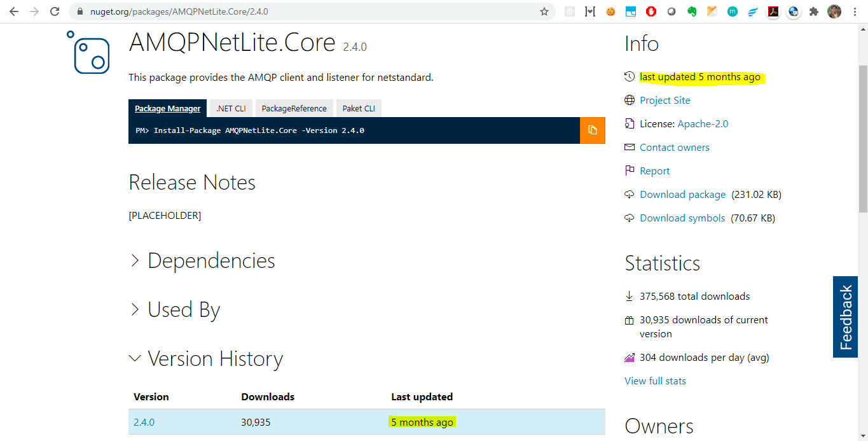Click the Adobe Acrobat extension icon
Screen dimensions: 868x441
pyautogui.click(x=773, y=11)
